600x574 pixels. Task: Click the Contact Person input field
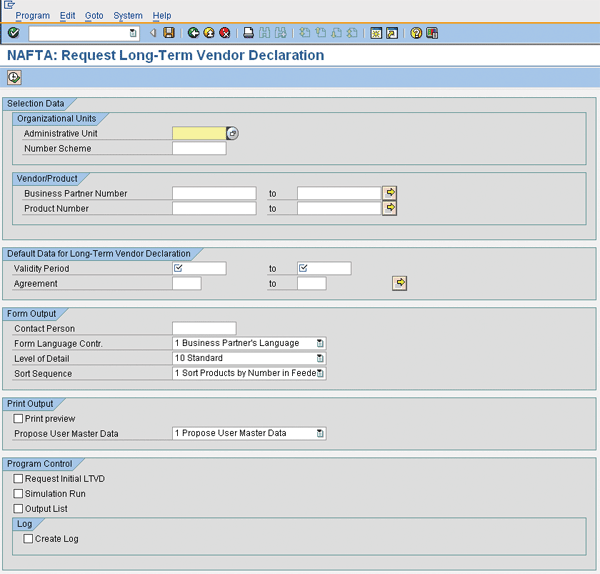coord(204,328)
